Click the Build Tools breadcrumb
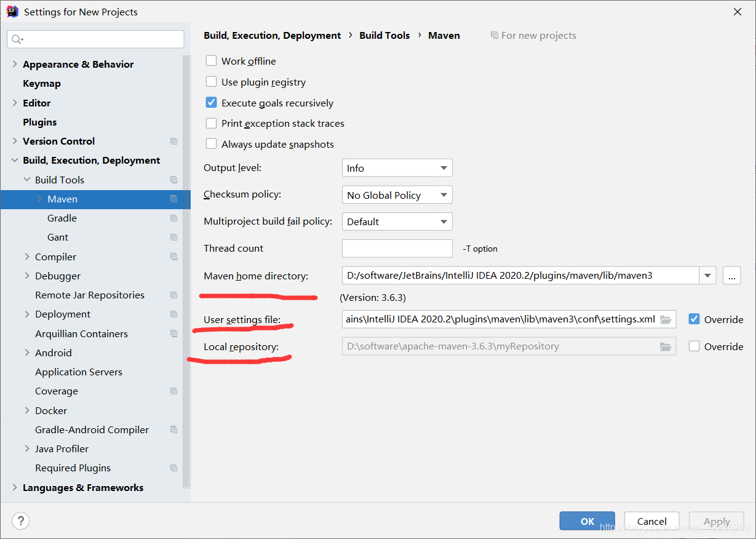This screenshot has width=756, height=539. (x=384, y=36)
